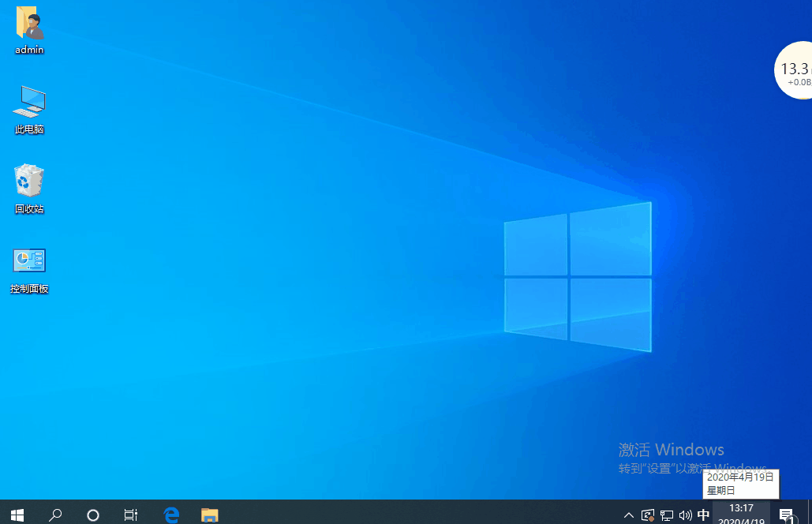The width and height of the screenshot is (812, 524).
Task: Click the admin icon label text
Action: [x=29, y=50]
